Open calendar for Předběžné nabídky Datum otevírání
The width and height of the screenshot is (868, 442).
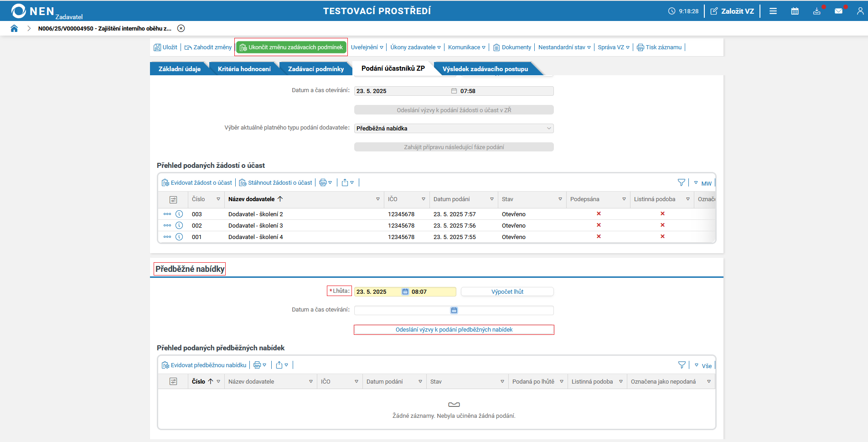pyautogui.click(x=454, y=310)
